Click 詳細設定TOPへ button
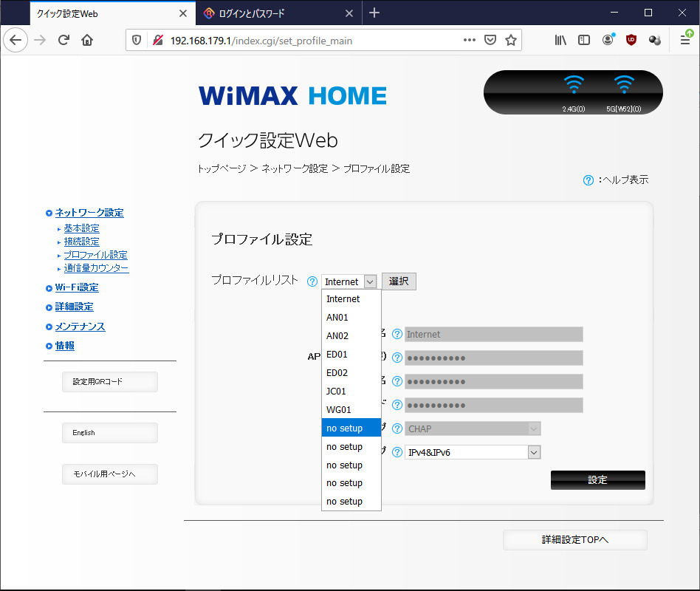Viewport: 700px width, 591px height. coord(574,540)
